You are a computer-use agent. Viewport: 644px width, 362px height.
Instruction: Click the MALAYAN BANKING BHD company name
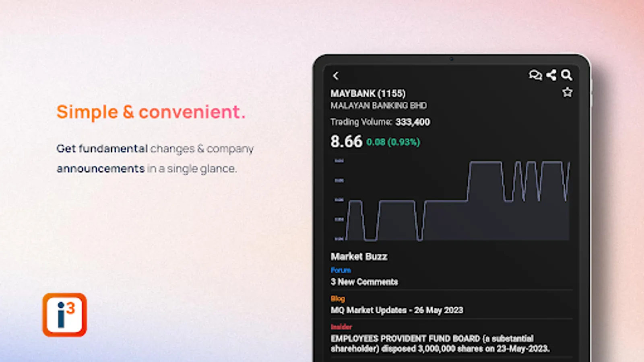pyautogui.click(x=378, y=106)
